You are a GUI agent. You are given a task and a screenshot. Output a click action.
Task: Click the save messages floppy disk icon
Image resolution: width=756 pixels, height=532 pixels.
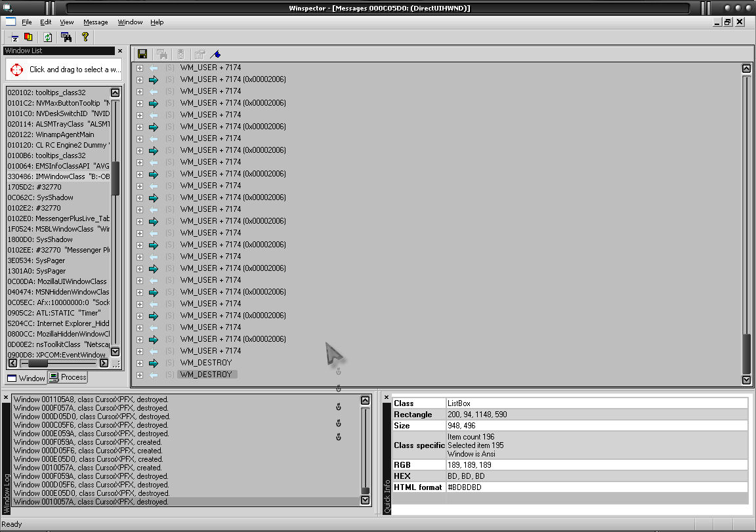coord(142,54)
